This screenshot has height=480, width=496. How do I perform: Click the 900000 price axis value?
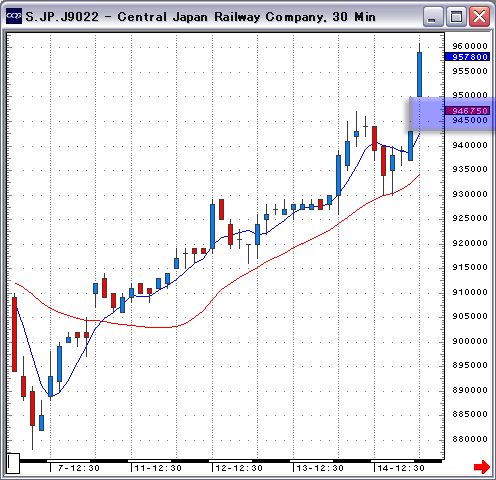pos(470,341)
